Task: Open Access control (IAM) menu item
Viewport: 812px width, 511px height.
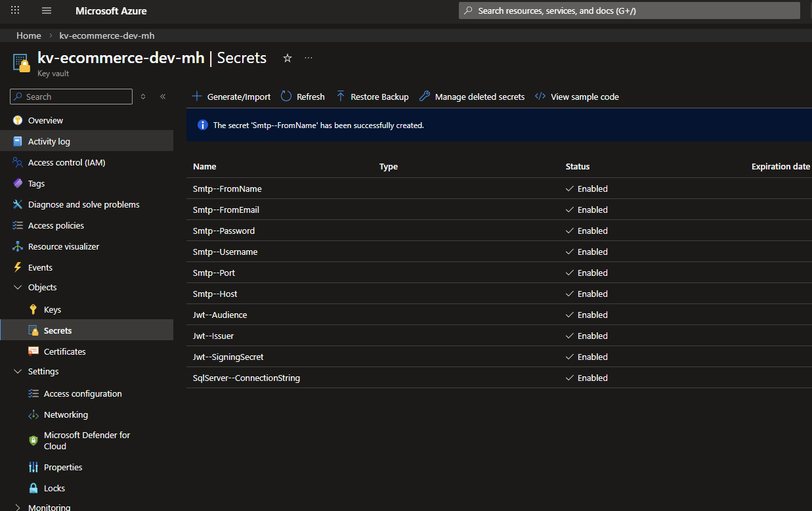Action: 66,162
